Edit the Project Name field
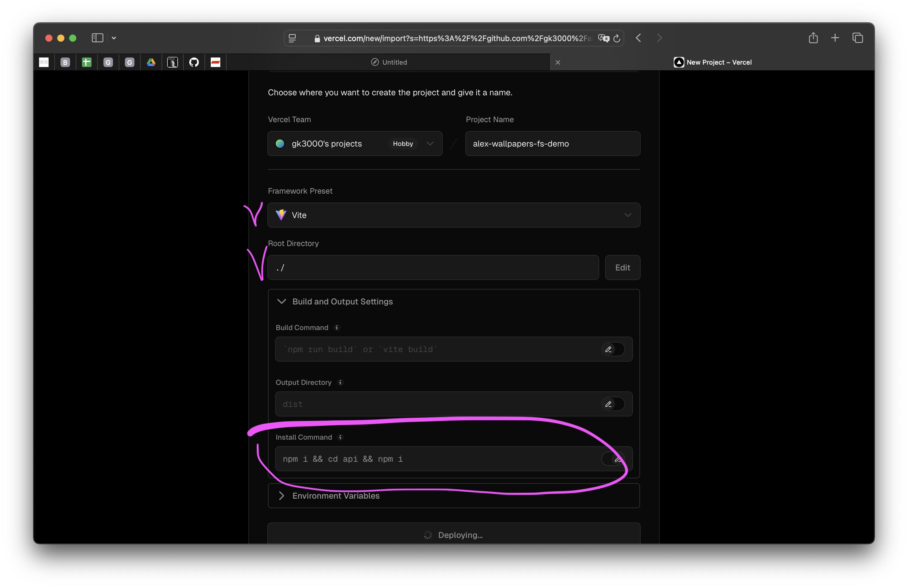 coord(552,143)
